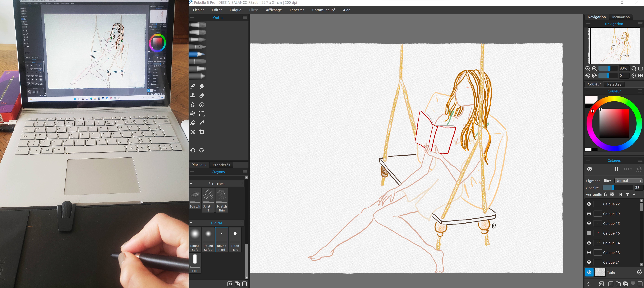Choose the Round Soft brush preset
The width and height of the screenshot is (644, 288).
tap(195, 239)
